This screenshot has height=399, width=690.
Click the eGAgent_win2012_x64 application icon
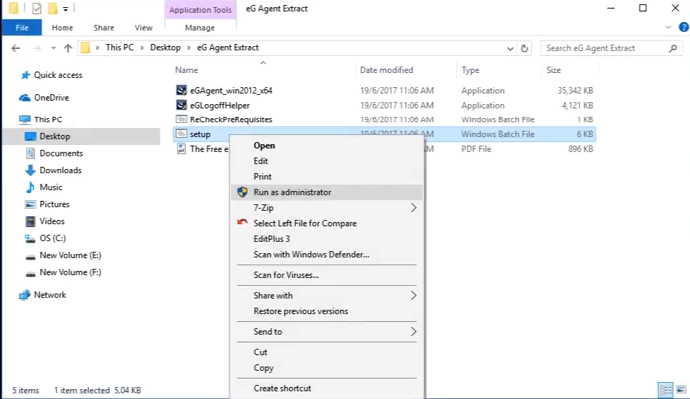pos(181,90)
